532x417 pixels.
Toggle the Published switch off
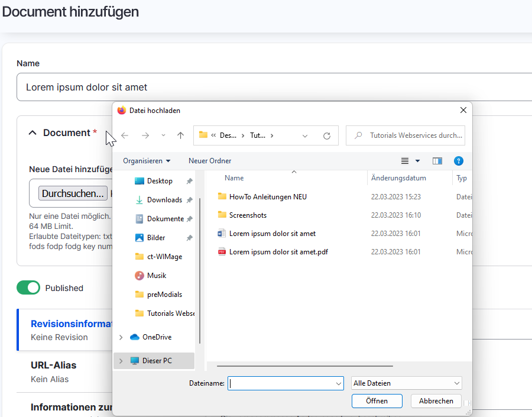coord(28,287)
